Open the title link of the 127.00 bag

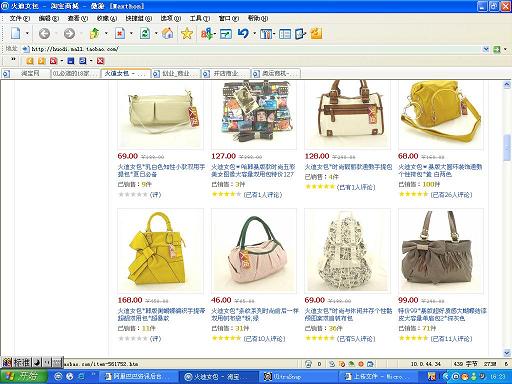253,170
